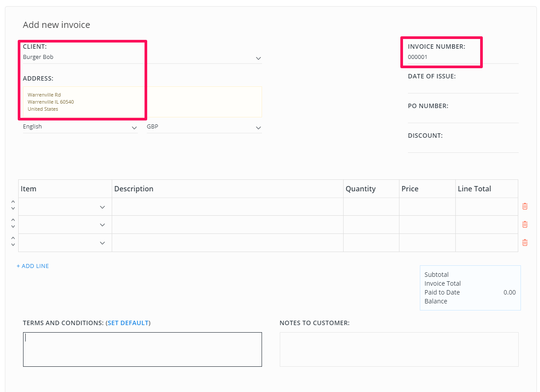The height and width of the screenshot is (392, 540).
Task: Move the second line down with its down arrow
Action: coord(13,227)
